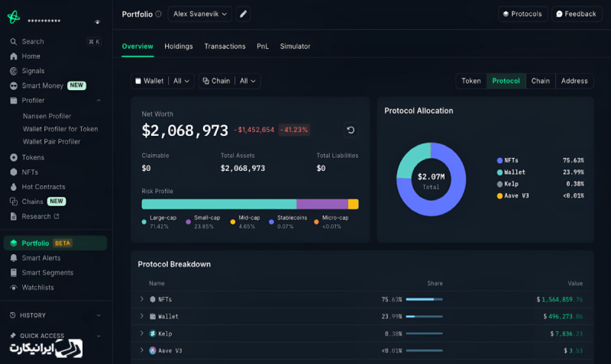Switch to the Overview tab
This screenshot has width=611, height=364.
(137, 47)
